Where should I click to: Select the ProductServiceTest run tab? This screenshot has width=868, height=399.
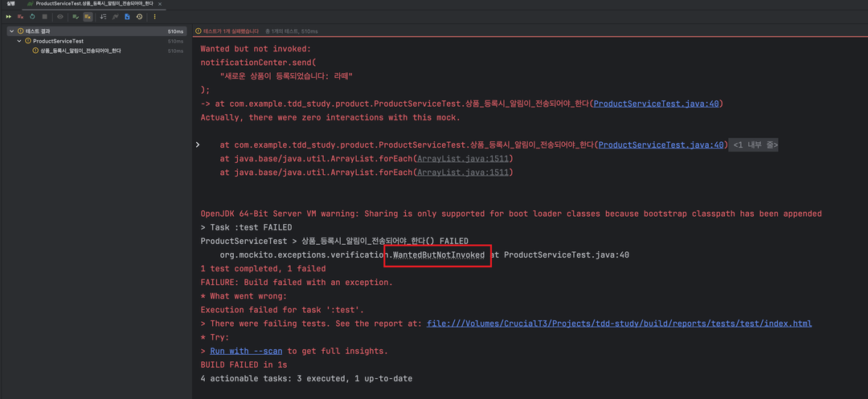point(90,4)
